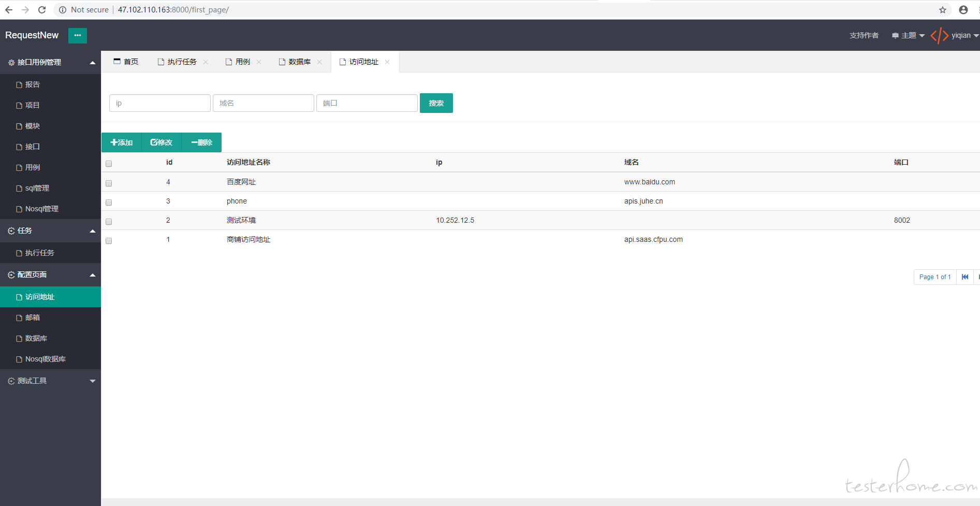Click the browser address bar URL

tap(173, 10)
